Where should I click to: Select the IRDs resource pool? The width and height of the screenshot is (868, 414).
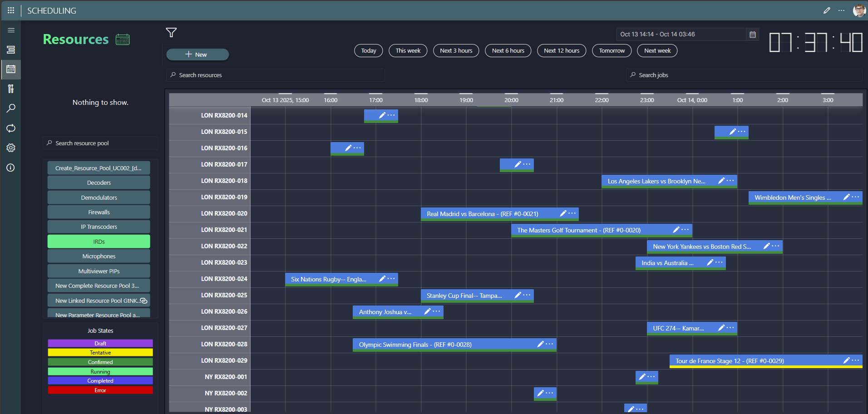(x=99, y=242)
